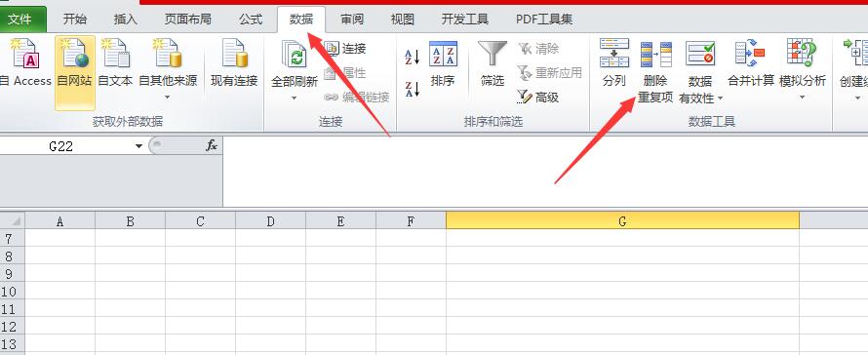The width and height of the screenshot is (868, 355).
Task: Select row 11 header
Action: pos(12,309)
